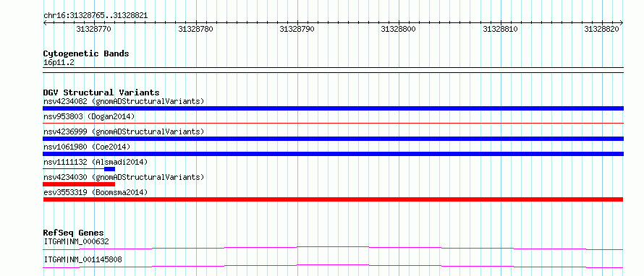Screen dimensions: 644x276
Task: Click the nsv1061980 Coe2014 blue bar
Action: pyautogui.click(x=333, y=154)
